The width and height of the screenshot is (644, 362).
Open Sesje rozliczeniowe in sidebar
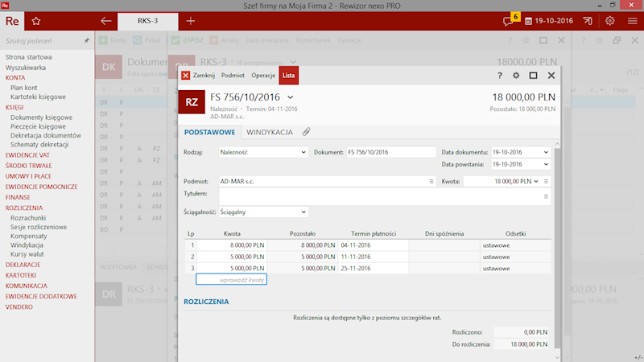click(x=39, y=227)
